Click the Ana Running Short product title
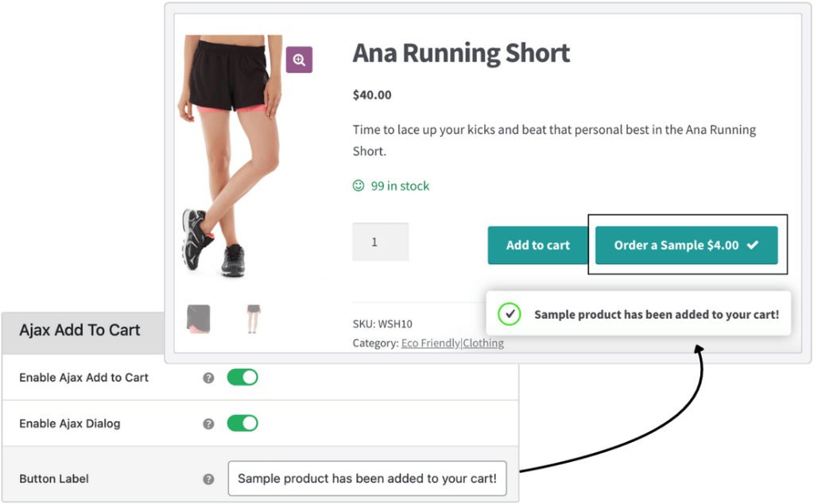The width and height of the screenshot is (814, 504). click(x=461, y=53)
